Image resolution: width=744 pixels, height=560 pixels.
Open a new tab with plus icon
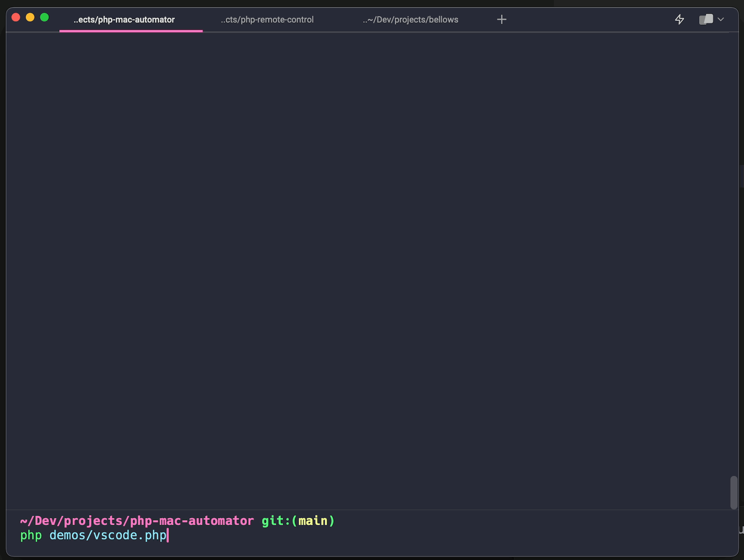point(501,19)
